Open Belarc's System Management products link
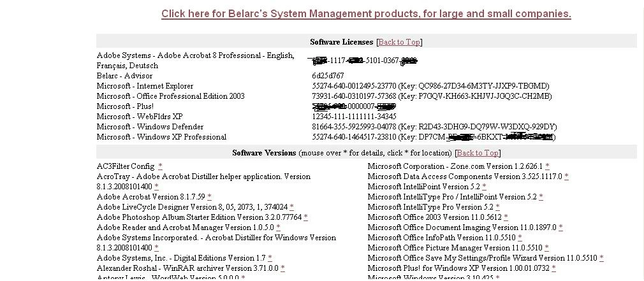Viewport: 644px width, 281px height. pyautogui.click(x=366, y=13)
